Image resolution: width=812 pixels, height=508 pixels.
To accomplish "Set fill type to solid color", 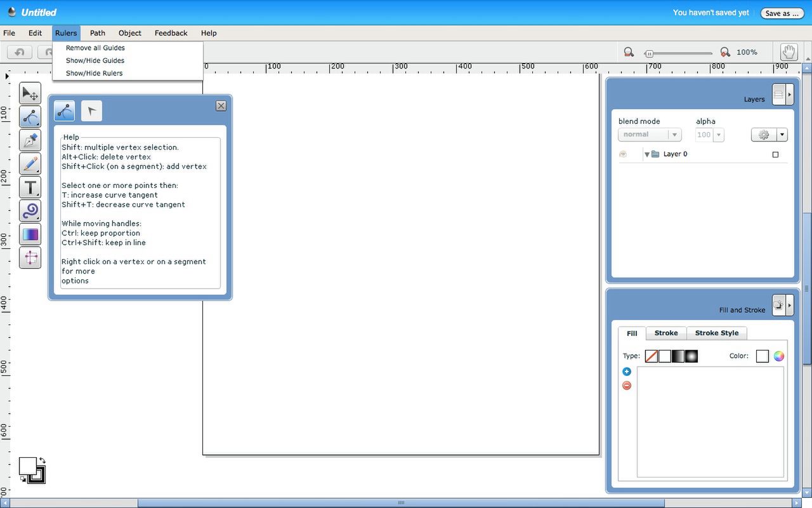I will pos(664,356).
